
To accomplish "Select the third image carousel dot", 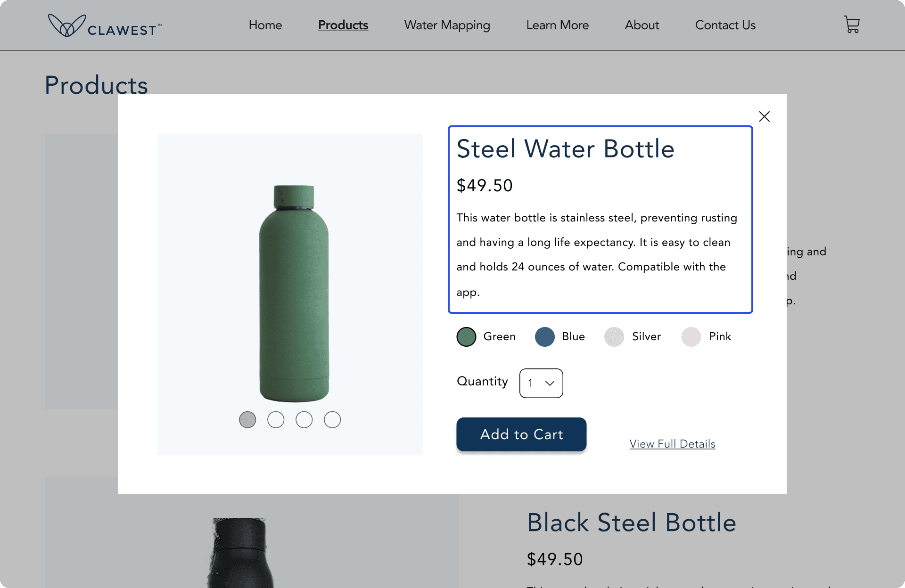I will click(x=304, y=419).
